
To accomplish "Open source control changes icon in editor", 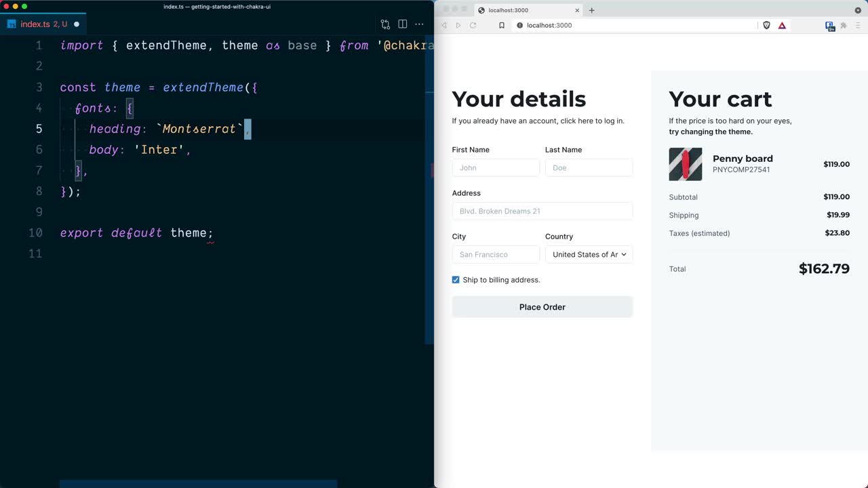I will (x=385, y=24).
